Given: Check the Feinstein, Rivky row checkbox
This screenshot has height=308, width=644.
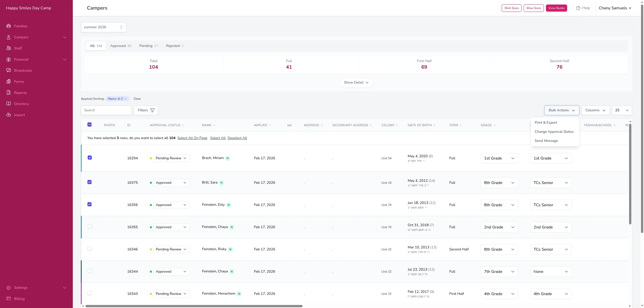Looking at the screenshot, I should tap(89, 249).
